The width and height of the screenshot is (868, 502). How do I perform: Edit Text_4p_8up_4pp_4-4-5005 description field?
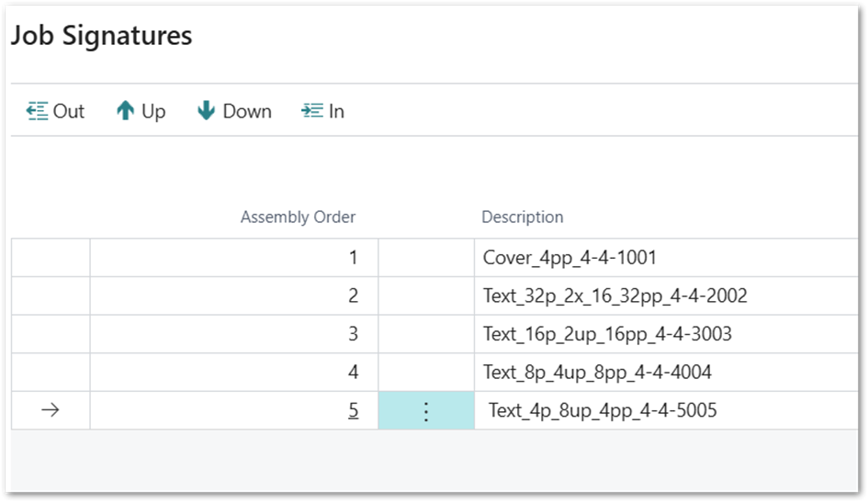(x=602, y=411)
